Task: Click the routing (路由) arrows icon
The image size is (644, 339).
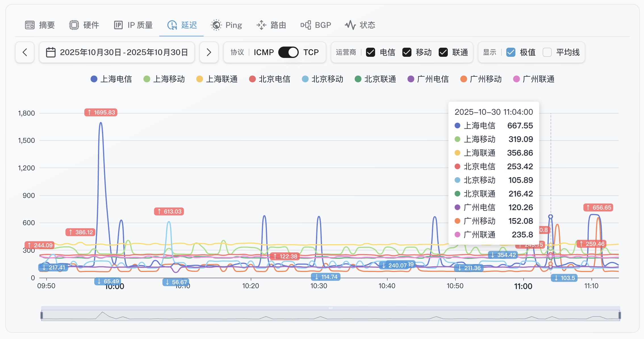Action: click(261, 25)
